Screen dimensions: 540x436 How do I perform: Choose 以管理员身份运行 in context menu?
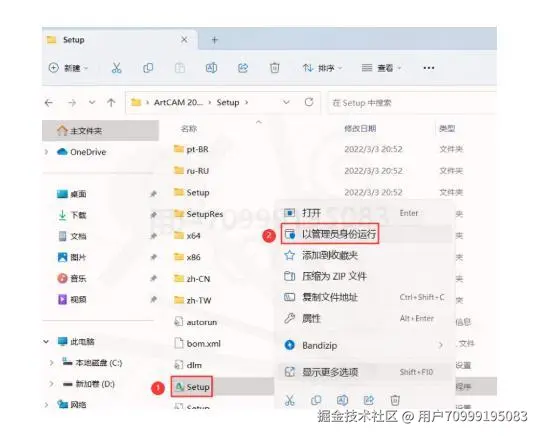tap(366, 234)
